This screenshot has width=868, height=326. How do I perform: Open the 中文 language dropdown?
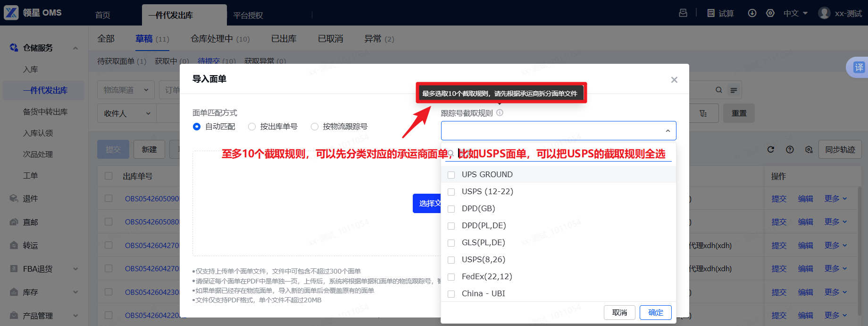tap(795, 13)
